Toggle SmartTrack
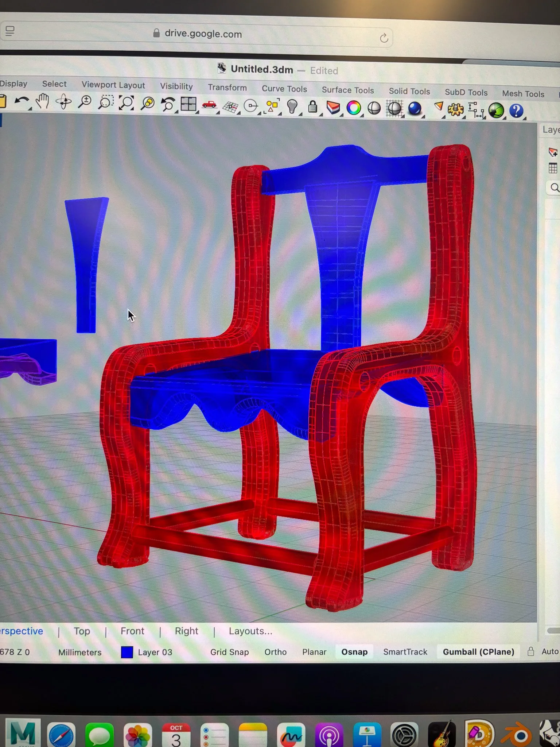 [405, 652]
